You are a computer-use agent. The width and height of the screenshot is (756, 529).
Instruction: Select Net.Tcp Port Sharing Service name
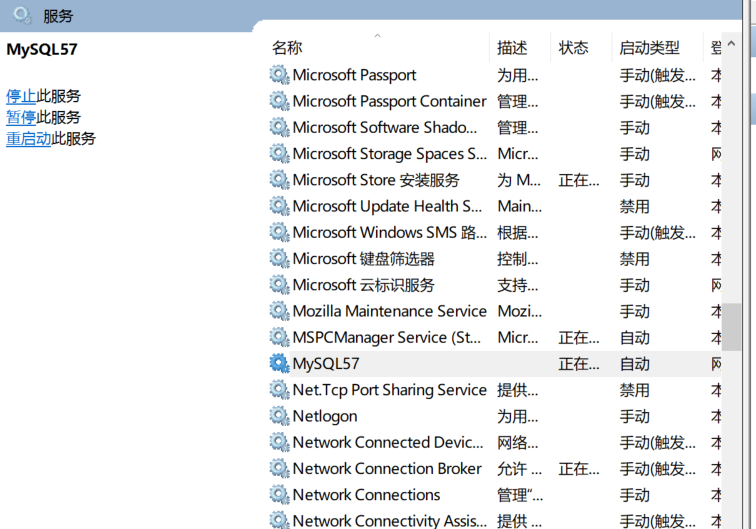(x=390, y=390)
